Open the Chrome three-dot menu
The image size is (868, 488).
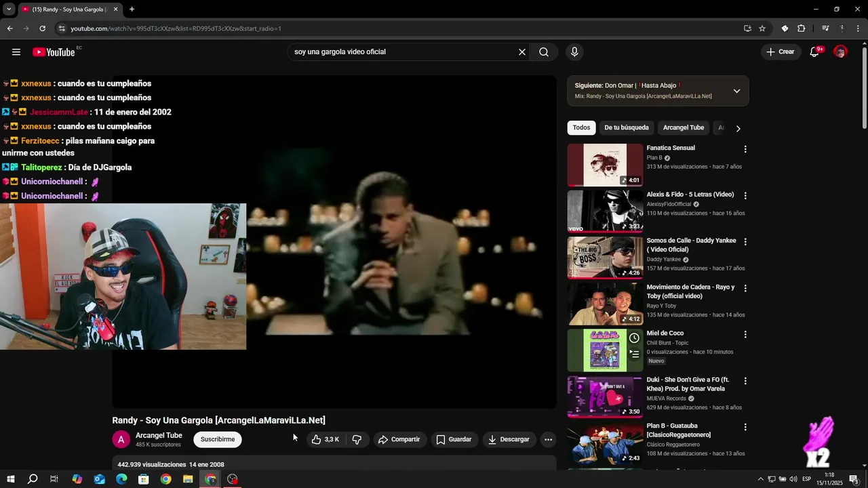(856, 28)
